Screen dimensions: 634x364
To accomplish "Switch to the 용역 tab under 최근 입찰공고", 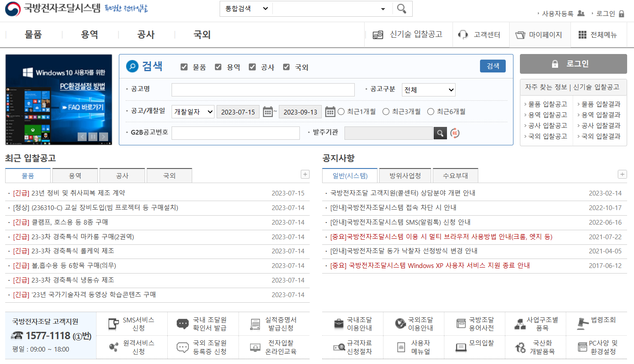I will [x=75, y=175].
